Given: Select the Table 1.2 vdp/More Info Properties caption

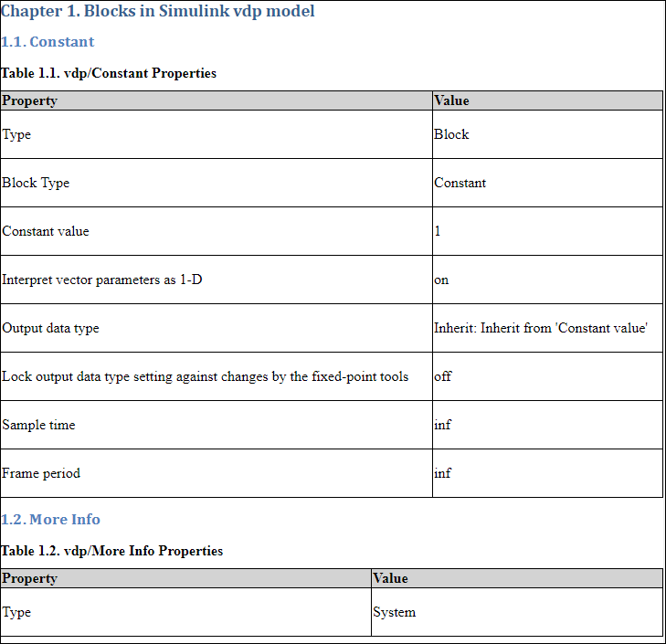Looking at the screenshot, I should (x=111, y=551).
